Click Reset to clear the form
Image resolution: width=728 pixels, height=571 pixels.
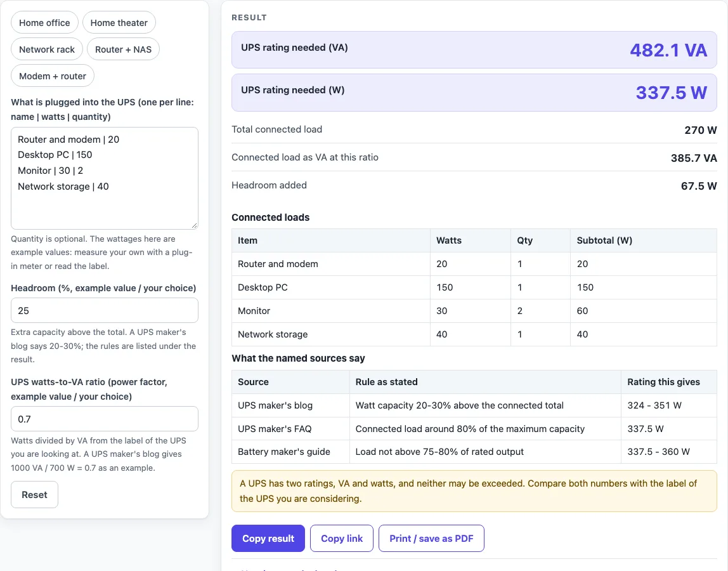[34, 495]
